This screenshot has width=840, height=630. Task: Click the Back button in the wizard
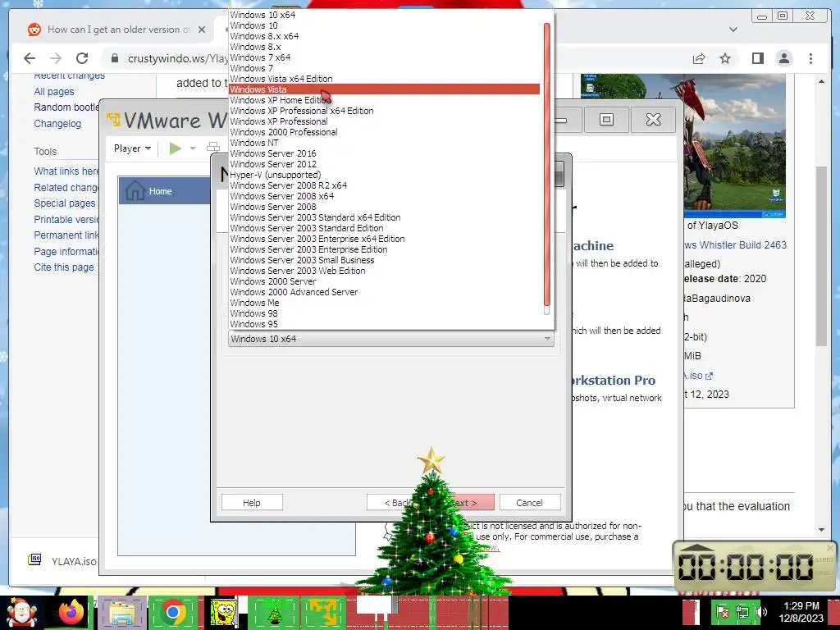pos(396,503)
